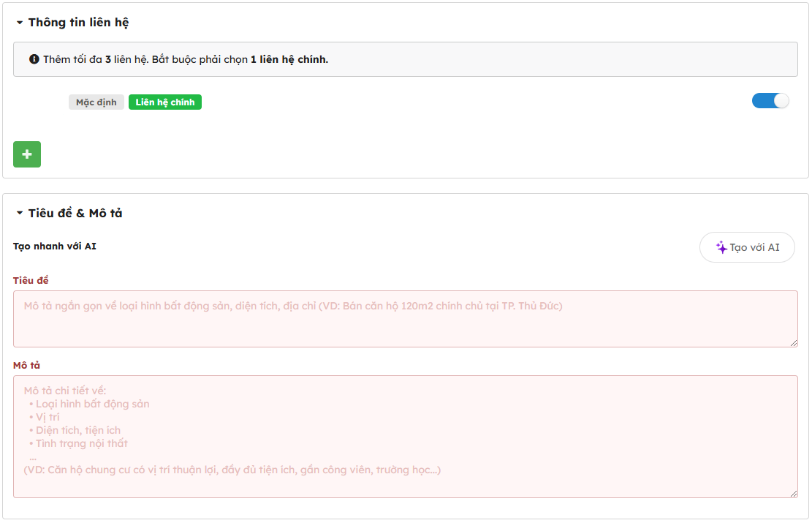Click the Tiêu đề & Mô tả section heading
Viewport: 812px width, 523px height.
tap(75, 214)
